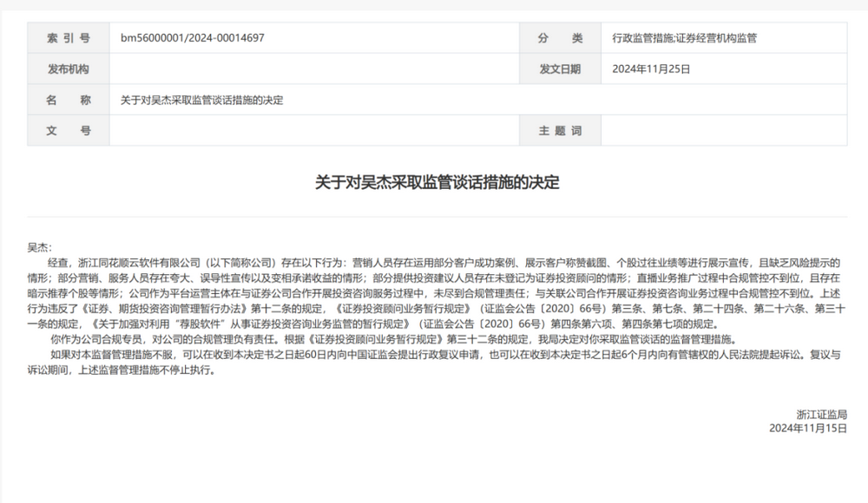Viewport: 868px width, 503px height.
Task: Select the 行政监管措施;证券经营机构监管 category text
Action: [685, 38]
